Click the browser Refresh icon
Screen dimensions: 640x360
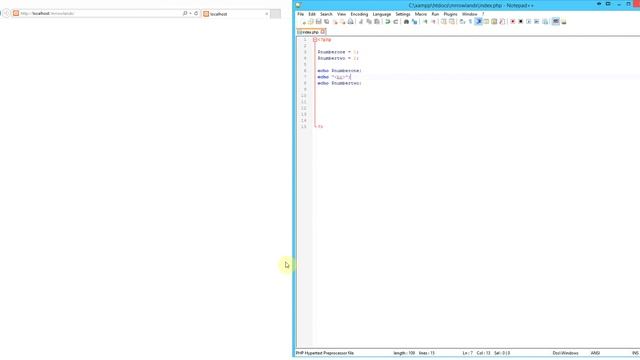tap(196, 13)
